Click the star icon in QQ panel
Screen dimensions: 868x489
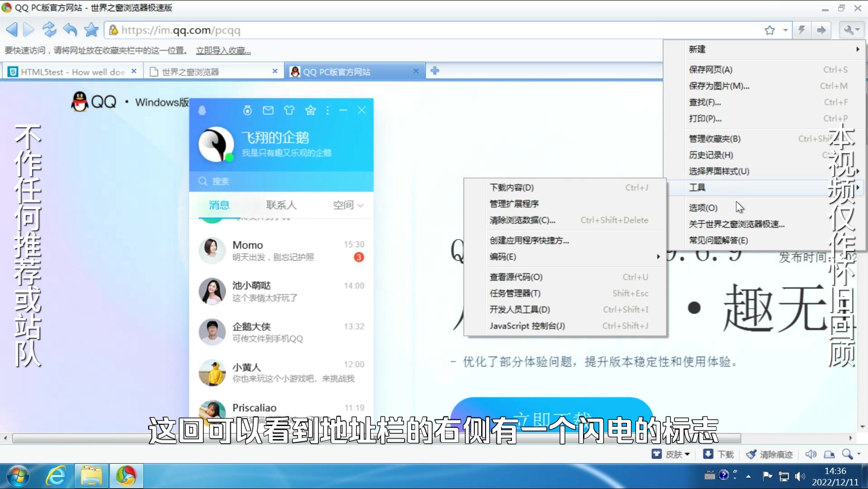(310, 110)
